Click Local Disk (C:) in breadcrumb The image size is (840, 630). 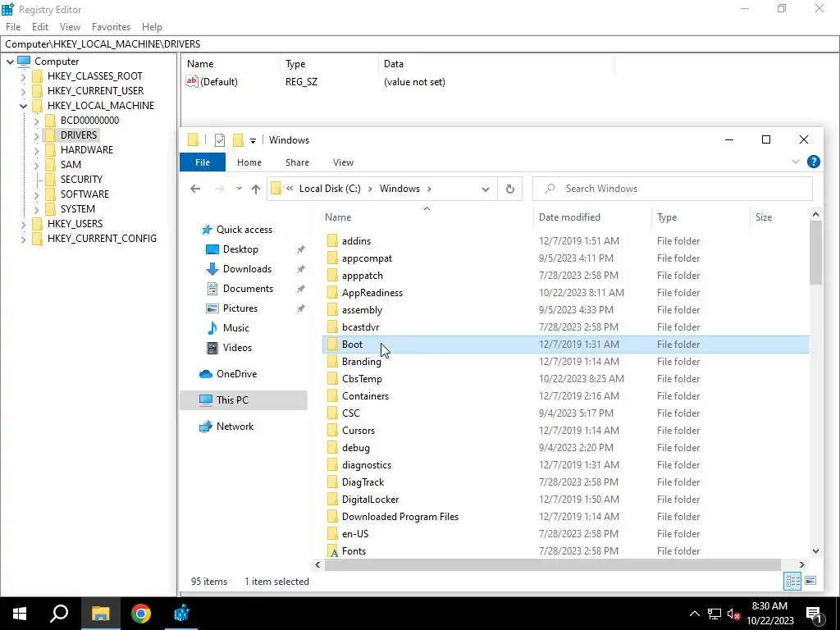[330, 189]
